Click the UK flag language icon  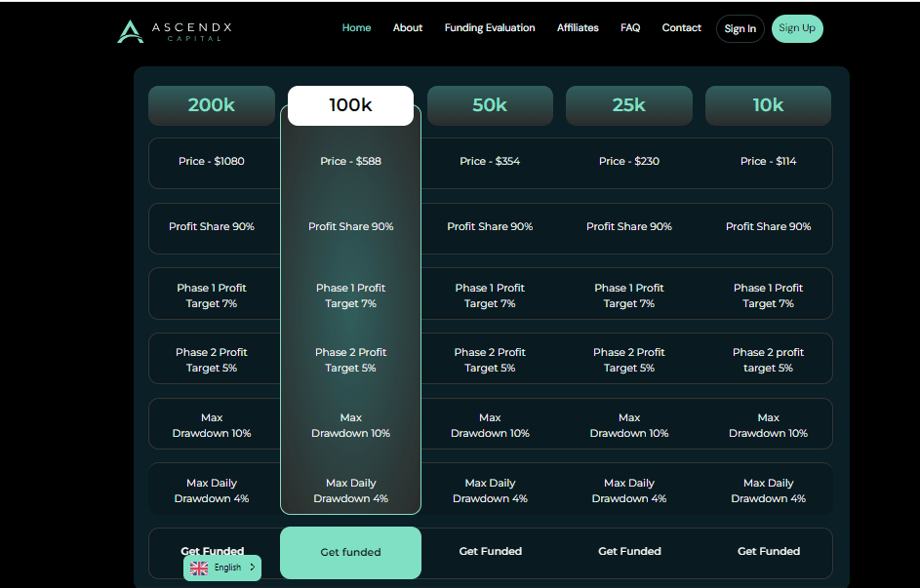click(x=199, y=568)
